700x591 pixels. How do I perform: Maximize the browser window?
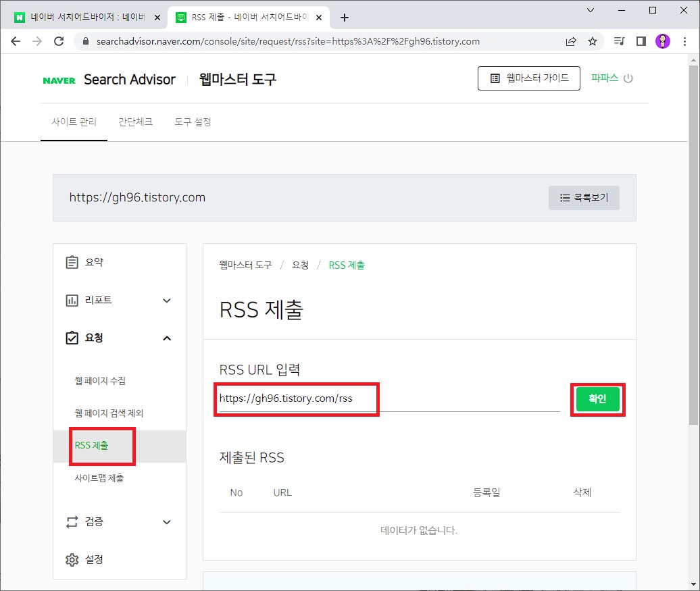(653, 10)
